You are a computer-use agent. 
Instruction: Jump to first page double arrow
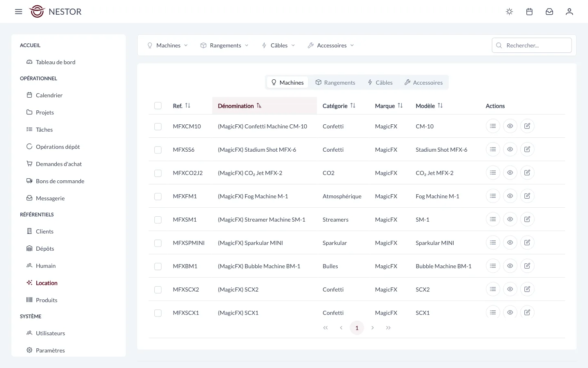(x=325, y=328)
